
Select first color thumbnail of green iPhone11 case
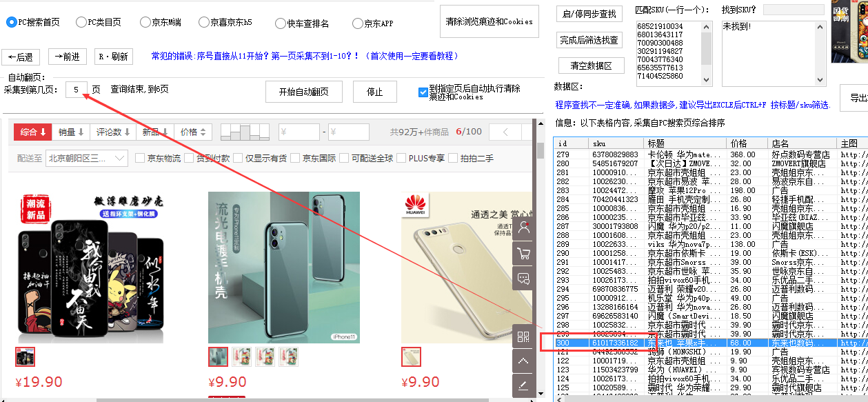[x=219, y=356]
